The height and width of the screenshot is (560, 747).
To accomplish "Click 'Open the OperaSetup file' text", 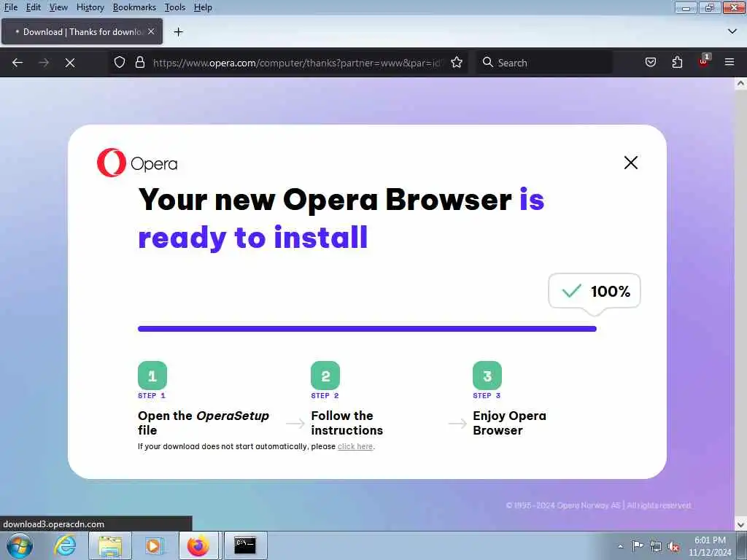I will [x=204, y=422].
